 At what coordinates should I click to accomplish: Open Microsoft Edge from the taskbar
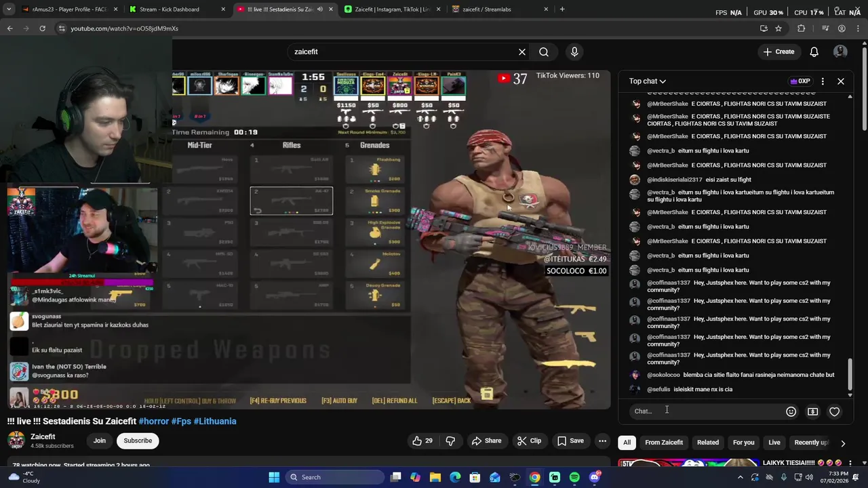point(455,477)
